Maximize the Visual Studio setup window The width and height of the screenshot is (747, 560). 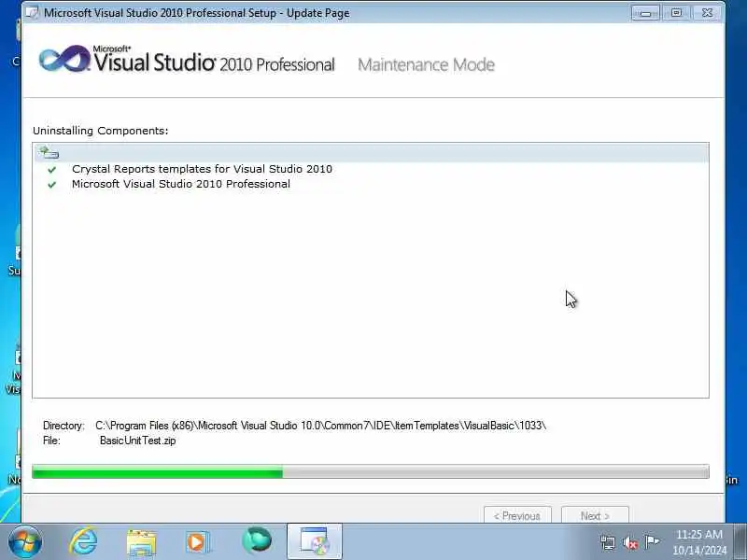click(x=676, y=13)
